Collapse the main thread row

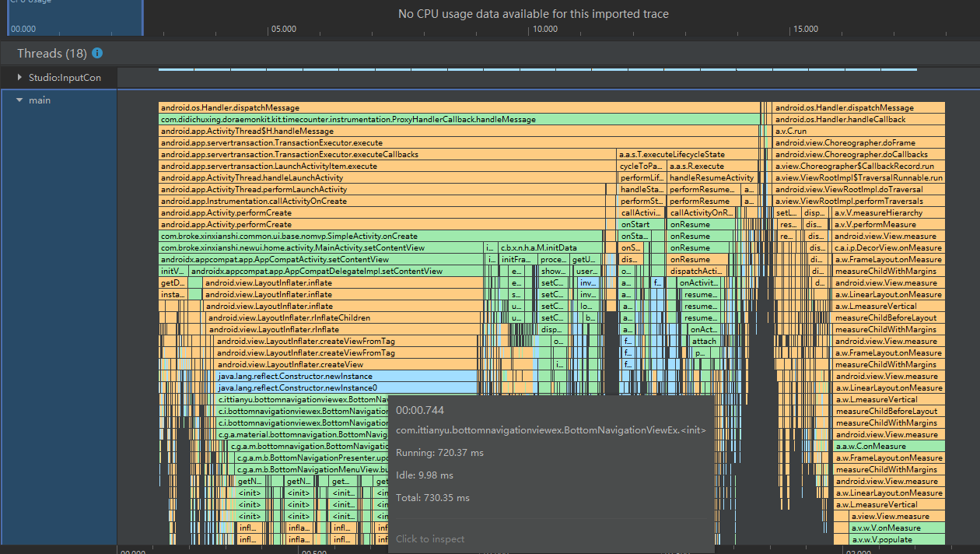point(20,100)
